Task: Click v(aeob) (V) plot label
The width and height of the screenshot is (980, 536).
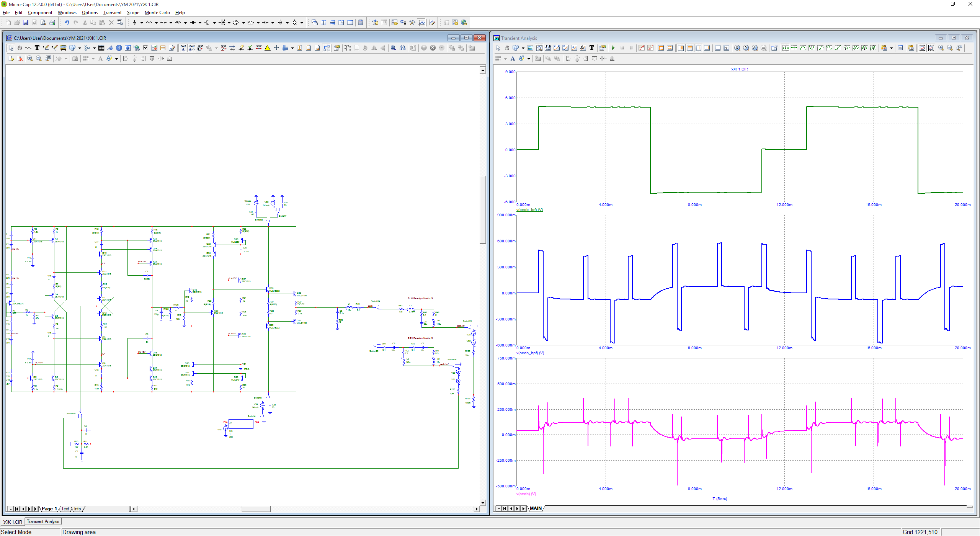Action: [526, 494]
